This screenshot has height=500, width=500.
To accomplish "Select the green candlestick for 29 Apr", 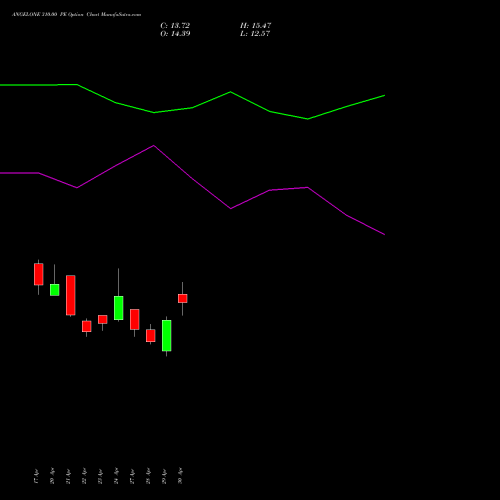I will click(x=167, y=336).
